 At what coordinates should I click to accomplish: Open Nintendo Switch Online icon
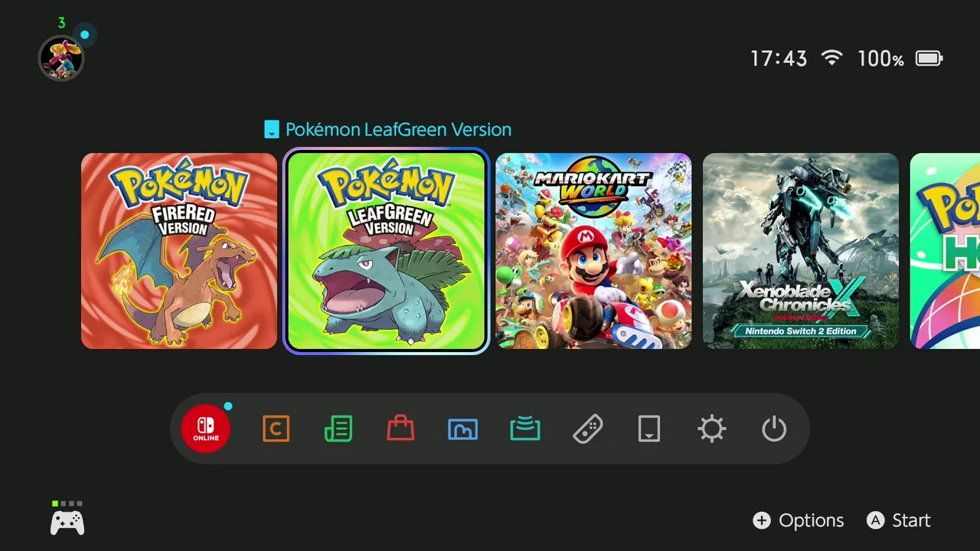[x=206, y=429]
